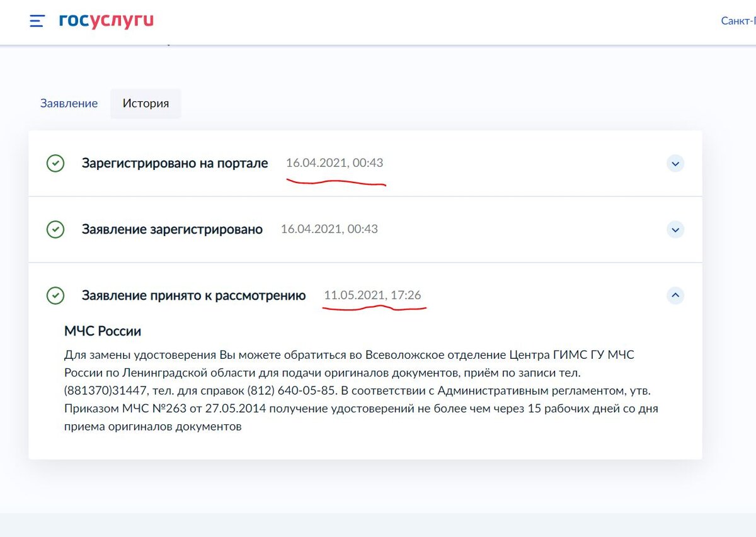Expand the Заявление зарегистрировано row
Viewport: 756px width, 537px height.
[x=675, y=230]
